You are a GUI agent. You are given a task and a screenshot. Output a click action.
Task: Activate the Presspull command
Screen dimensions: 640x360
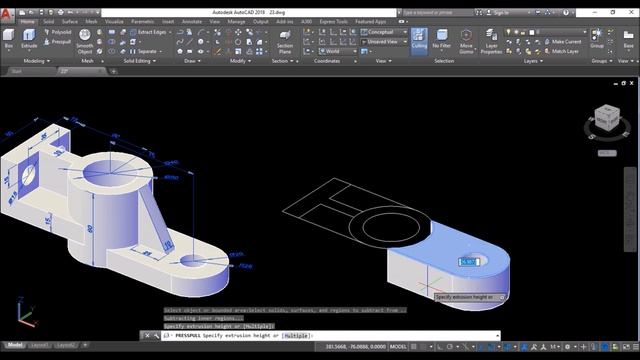[x=58, y=42]
